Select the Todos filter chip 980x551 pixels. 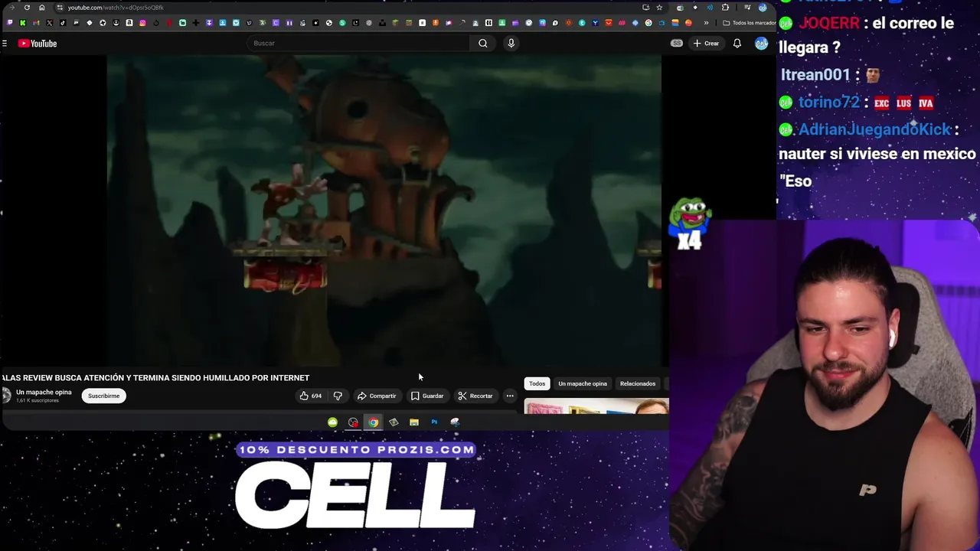coord(537,383)
